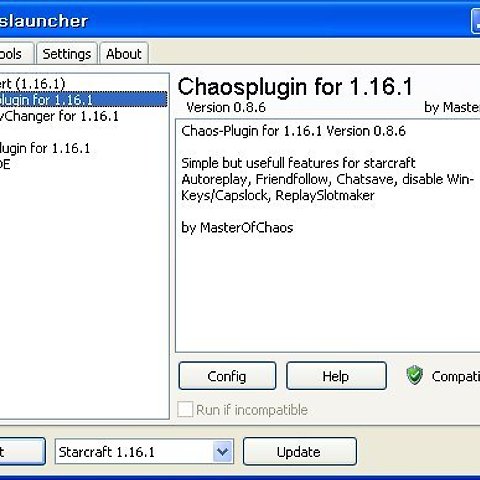
Task: Click the Update button
Action: point(300,452)
